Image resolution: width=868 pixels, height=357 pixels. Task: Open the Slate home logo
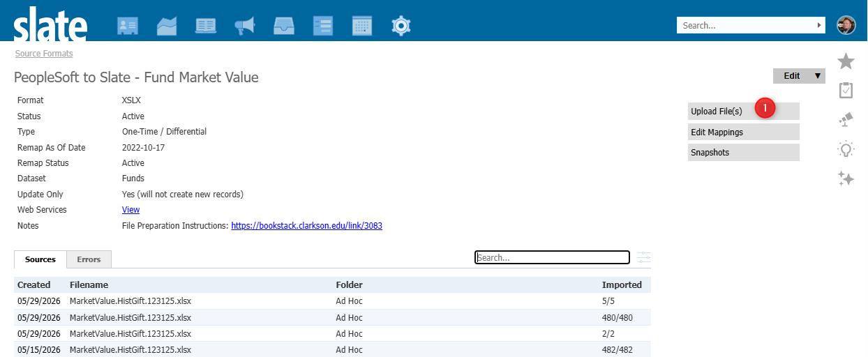coord(50,24)
